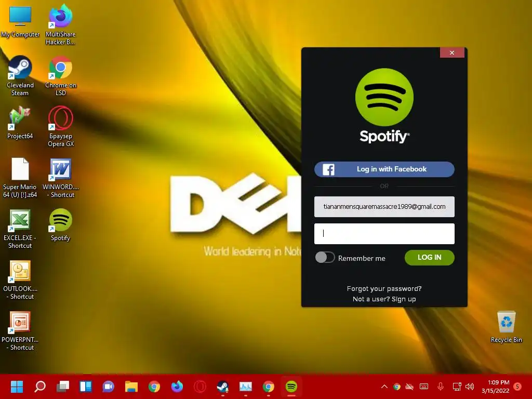Launch Chrome on LSD shortcut
The image size is (532, 399).
[60, 76]
